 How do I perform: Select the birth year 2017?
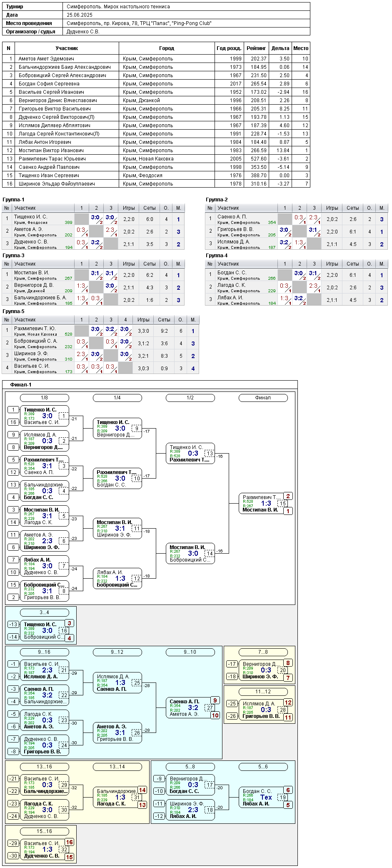(236, 84)
